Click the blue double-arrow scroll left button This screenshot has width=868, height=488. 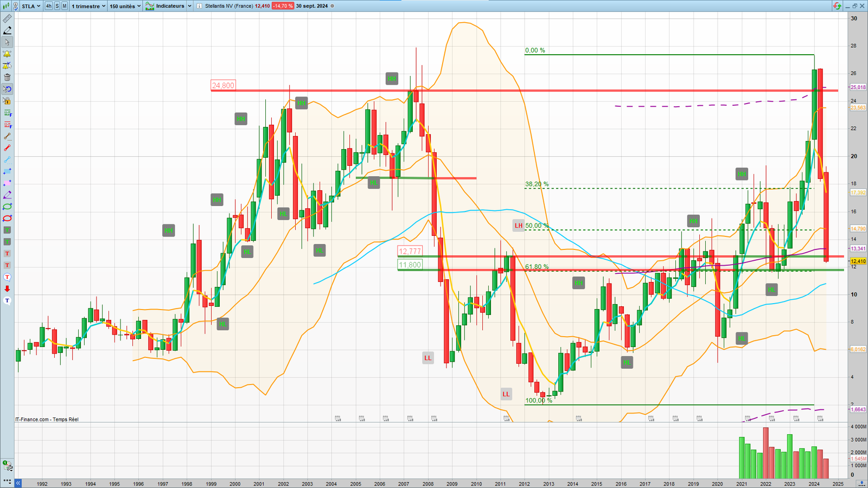click(x=18, y=483)
